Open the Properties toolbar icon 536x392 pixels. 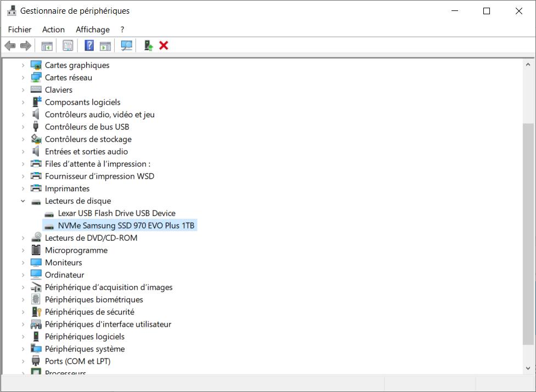[x=68, y=46]
